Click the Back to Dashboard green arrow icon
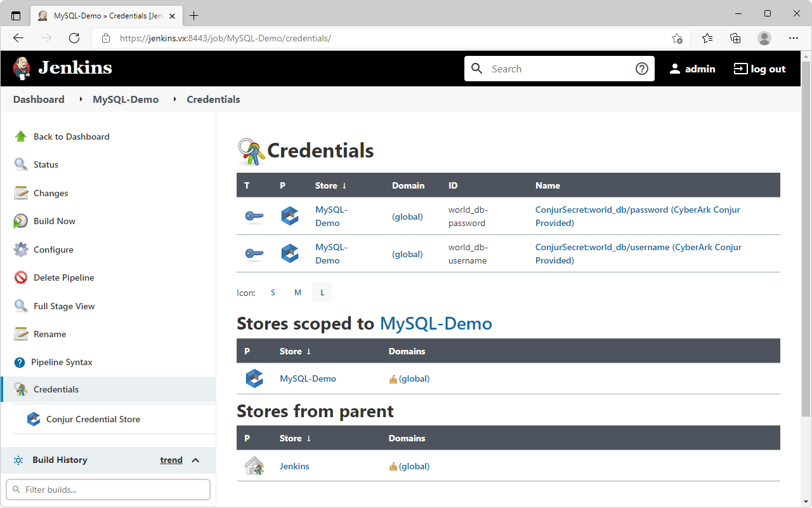This screenshot has width=812, height=508. click(x=21, y=137)
